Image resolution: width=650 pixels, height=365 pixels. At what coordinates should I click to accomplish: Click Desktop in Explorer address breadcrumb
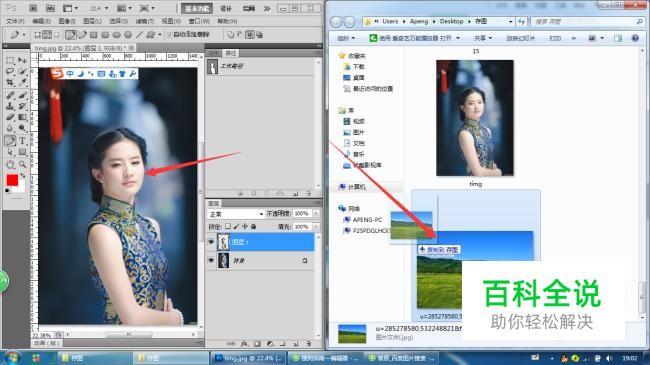[x=451, y=21]
